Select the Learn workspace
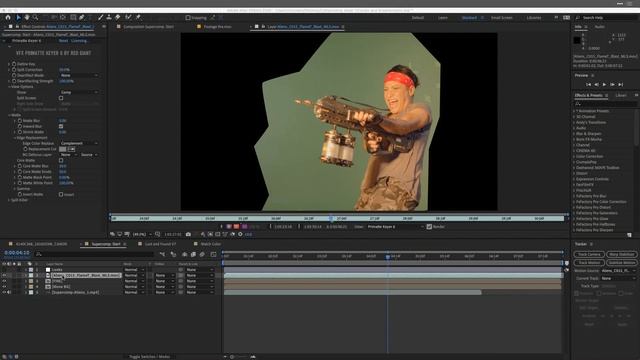Viewport: 640px width, 360px height. [x=443, y=18]
